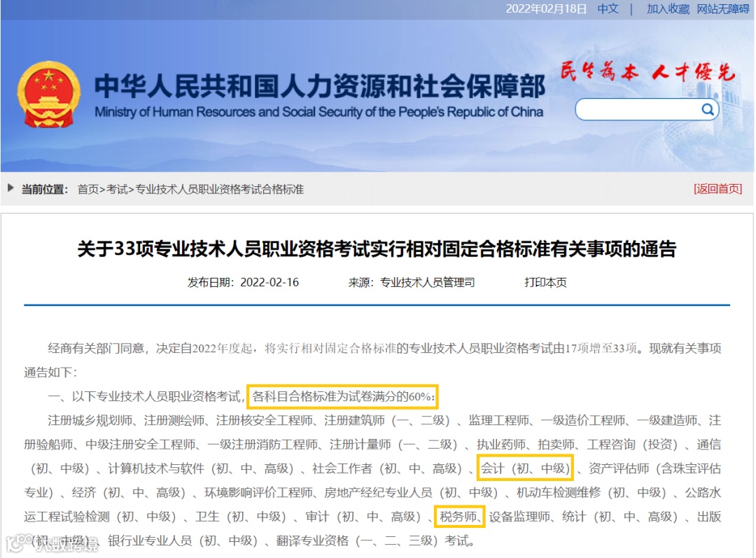Click the text 设备监理师
756x558 pixels.
pos(519,517)
